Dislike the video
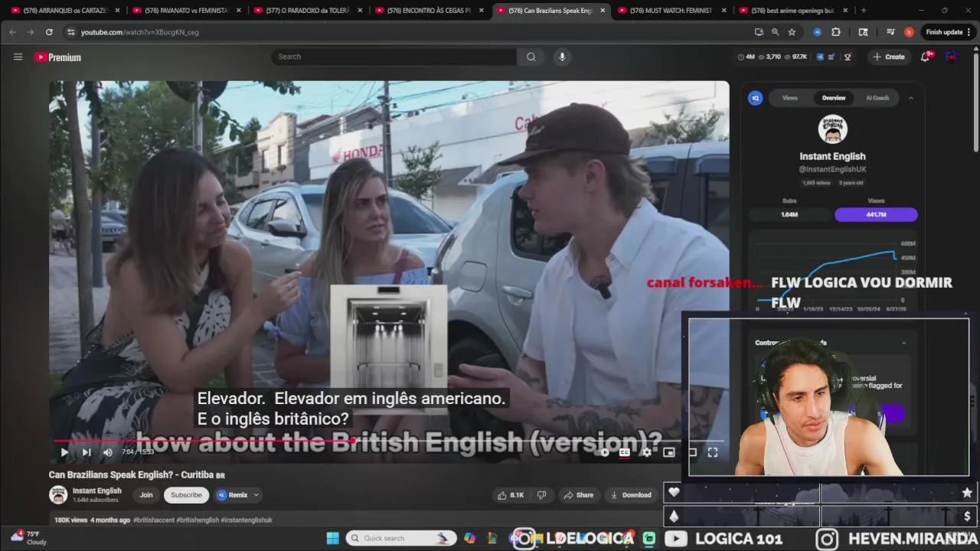This screenshot has width=980, height=551. (542, 495)
